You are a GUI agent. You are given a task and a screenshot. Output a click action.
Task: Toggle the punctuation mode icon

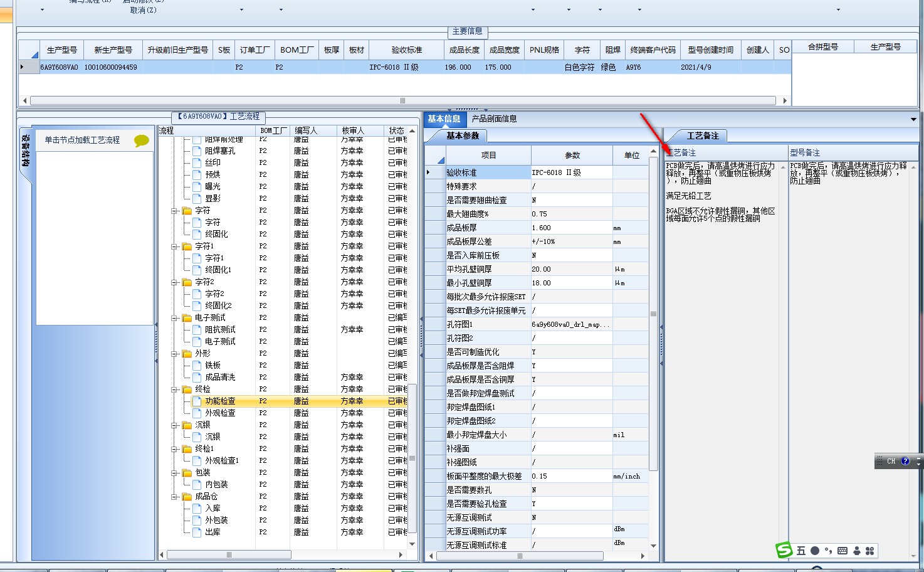coord(828,551)
